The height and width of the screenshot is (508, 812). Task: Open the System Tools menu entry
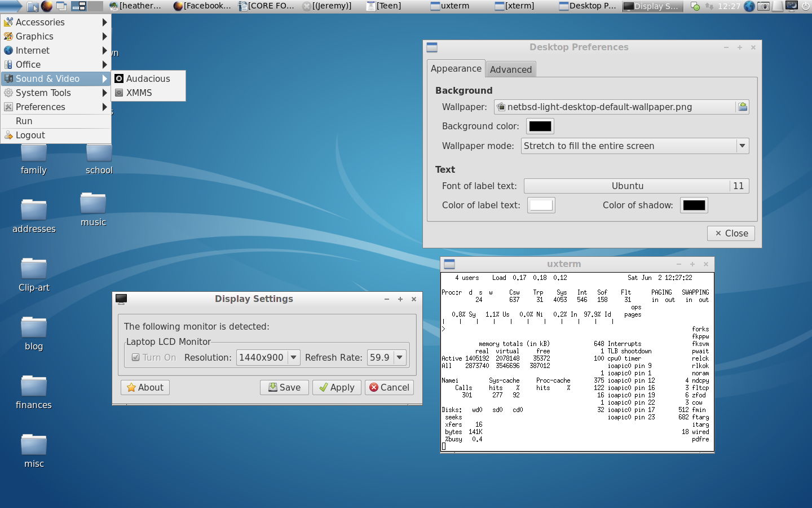(43, 93)
